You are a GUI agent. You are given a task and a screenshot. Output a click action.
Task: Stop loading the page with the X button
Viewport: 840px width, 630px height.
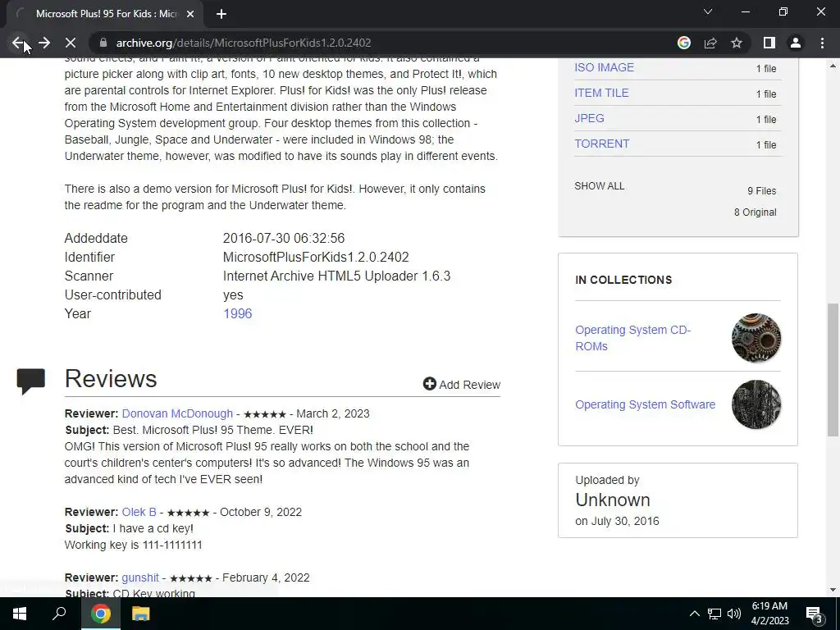click(x=71, y=43)
